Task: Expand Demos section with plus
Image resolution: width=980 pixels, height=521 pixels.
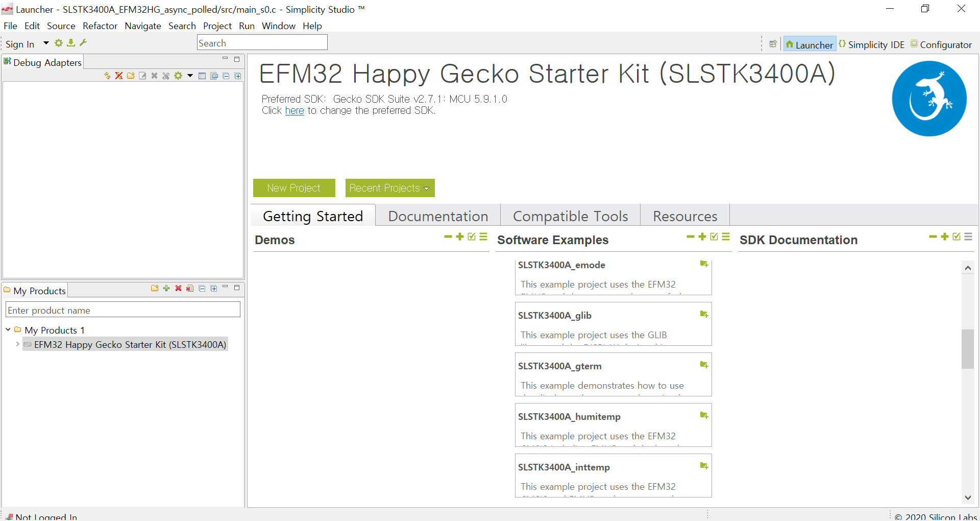Action: [460, 236]
